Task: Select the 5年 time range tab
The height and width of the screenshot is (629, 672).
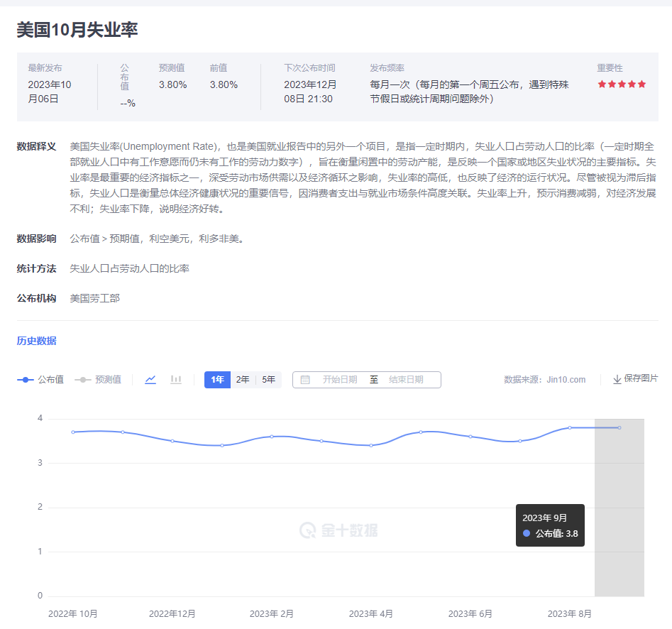Action: [269, 380]
